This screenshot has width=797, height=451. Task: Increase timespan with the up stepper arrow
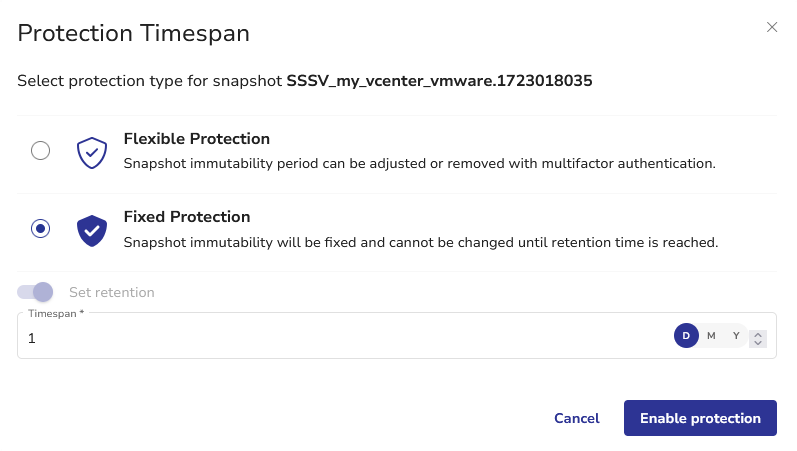point(758,333)
